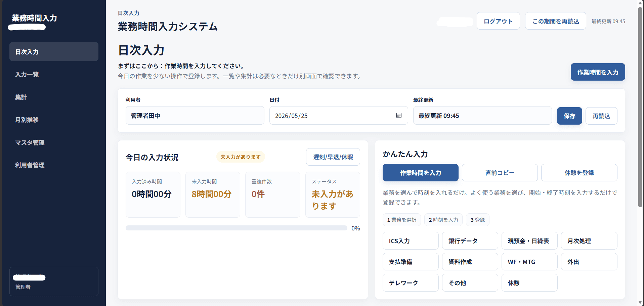This screenshot has height=306, width=644.
Task: Click この期間を再読込 button
Action: coord(556,21)
